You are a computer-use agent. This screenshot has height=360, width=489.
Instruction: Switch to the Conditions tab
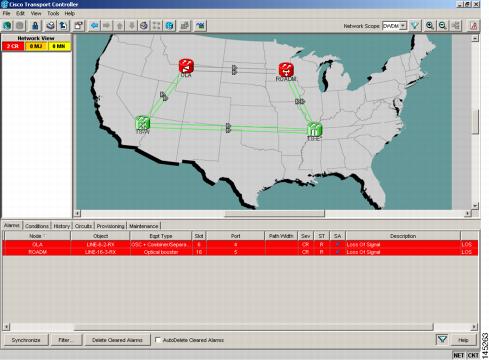pyautogui.click(x=37, y=226)
